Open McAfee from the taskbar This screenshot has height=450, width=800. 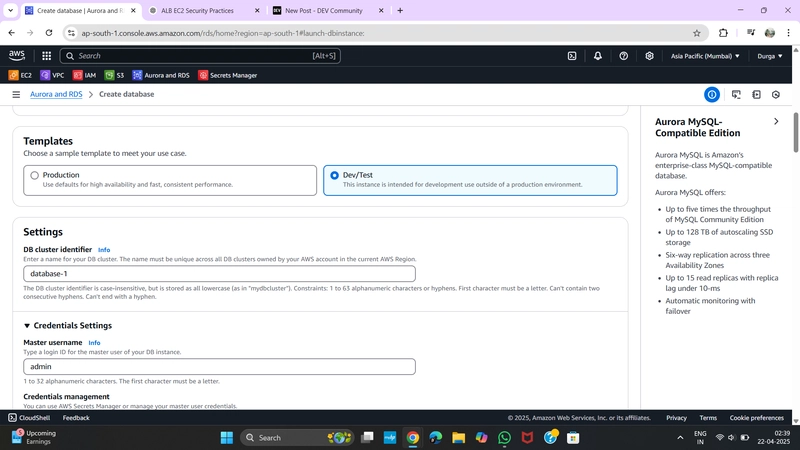pyautogui.click(x=527, y=437)
